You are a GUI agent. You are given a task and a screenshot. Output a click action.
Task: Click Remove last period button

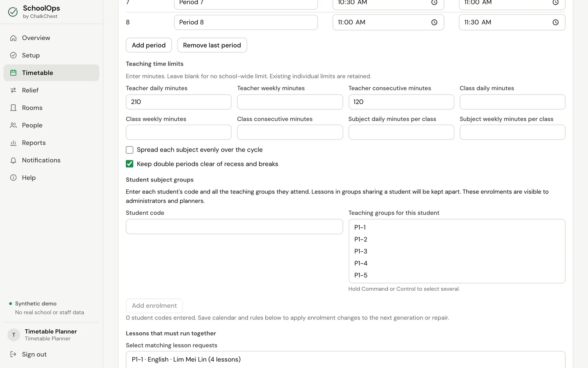[x=212, y=45]
